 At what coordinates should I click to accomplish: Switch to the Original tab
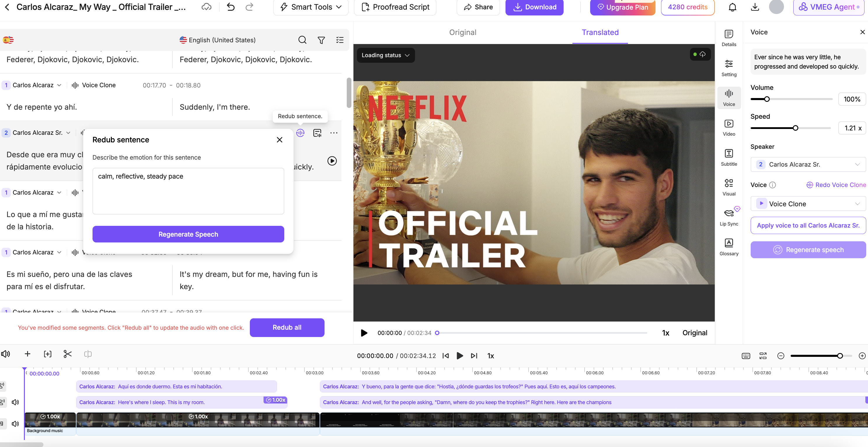click(x=463, y=32)
